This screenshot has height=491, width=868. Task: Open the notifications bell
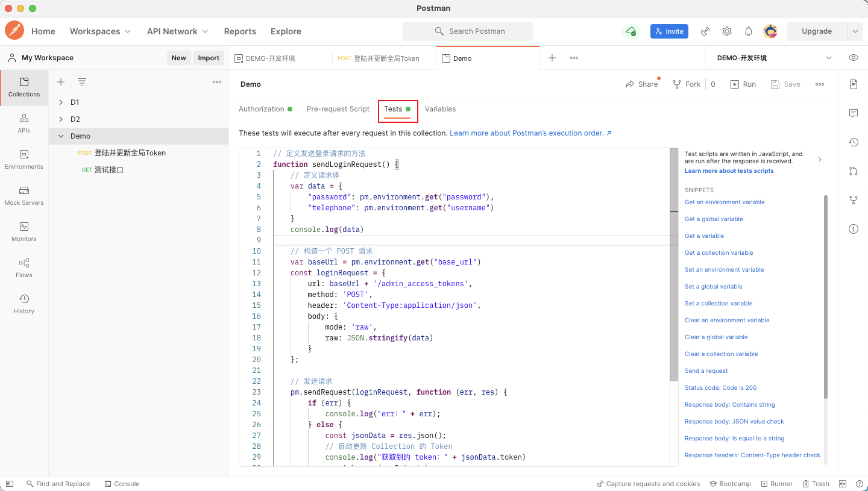tap(749, 31)
